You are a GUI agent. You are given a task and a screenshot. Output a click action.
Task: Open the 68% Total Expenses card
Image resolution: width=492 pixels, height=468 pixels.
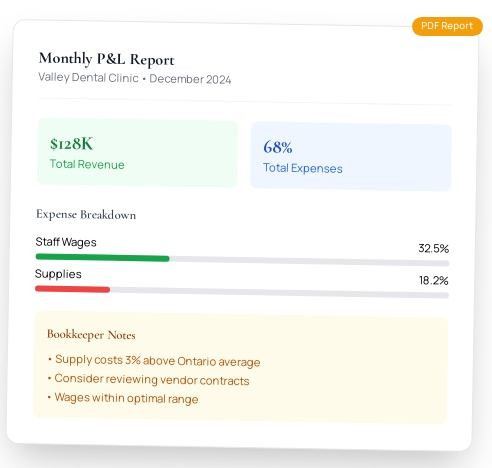351,156
